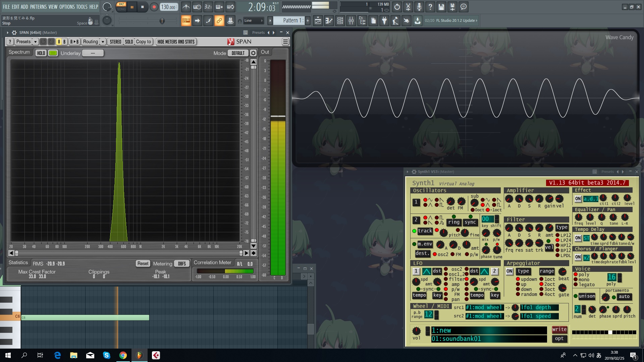Open the help question mark icon
644x362 pixels.
point(430,7)
